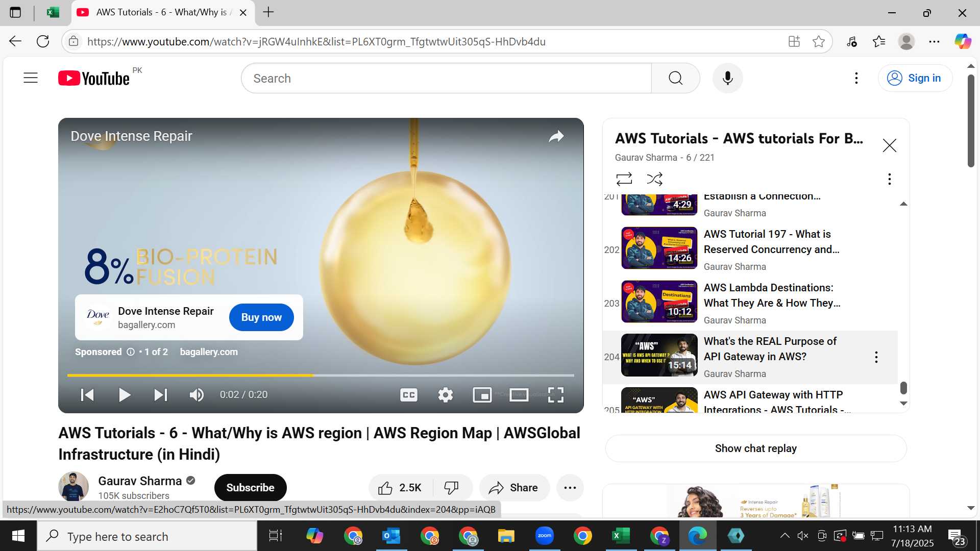Open Windows Start menu

[x=18, y=536]
